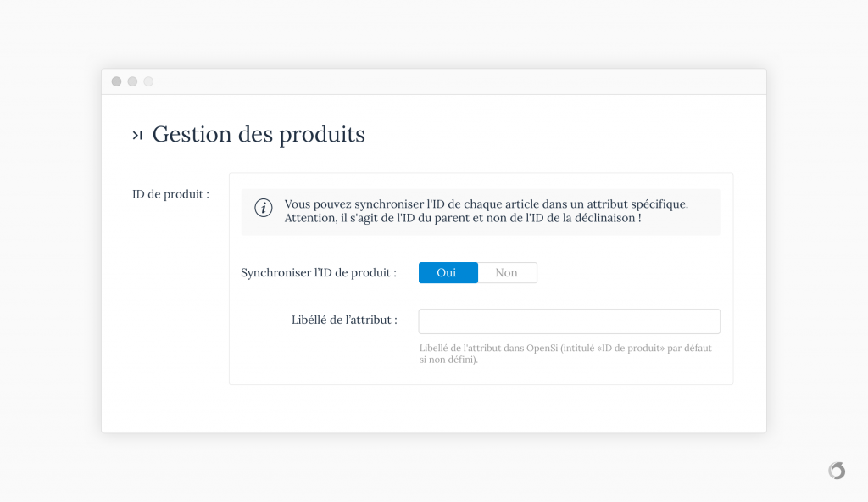Viewport: 868px width, 502px height.
Task: Click the Gestion des produits heading
Action: coord(259,134)
